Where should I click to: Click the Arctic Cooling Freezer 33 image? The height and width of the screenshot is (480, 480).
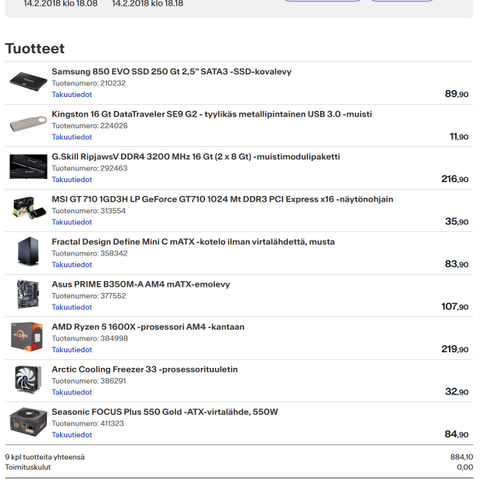28,379
